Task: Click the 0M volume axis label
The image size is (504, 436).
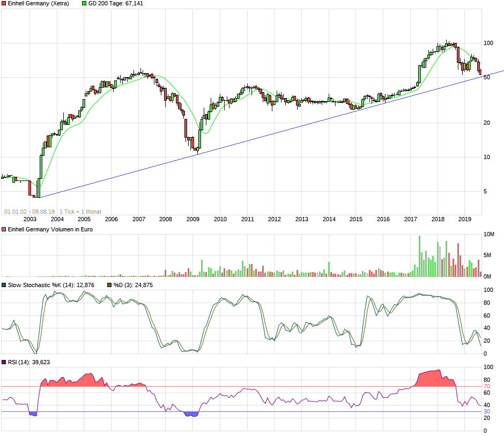Action: pyautogui.click(x=487, y=276)
